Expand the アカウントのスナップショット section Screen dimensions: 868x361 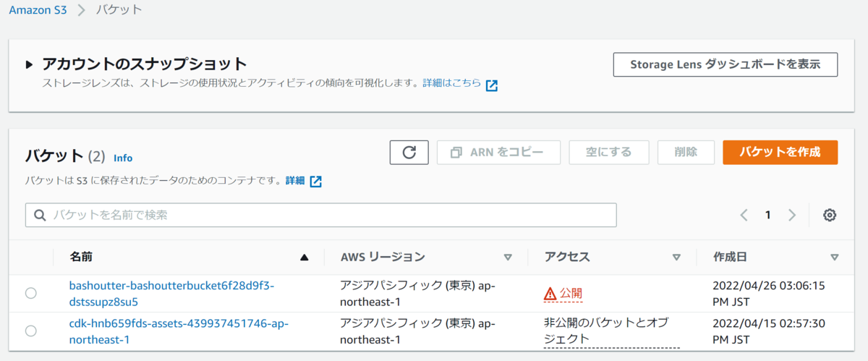29,64
